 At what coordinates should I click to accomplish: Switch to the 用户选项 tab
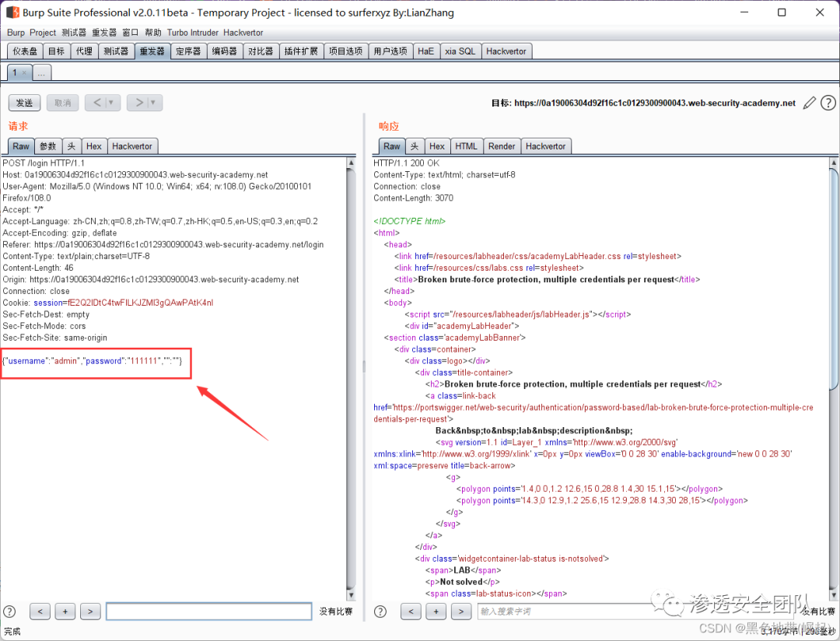390,51
